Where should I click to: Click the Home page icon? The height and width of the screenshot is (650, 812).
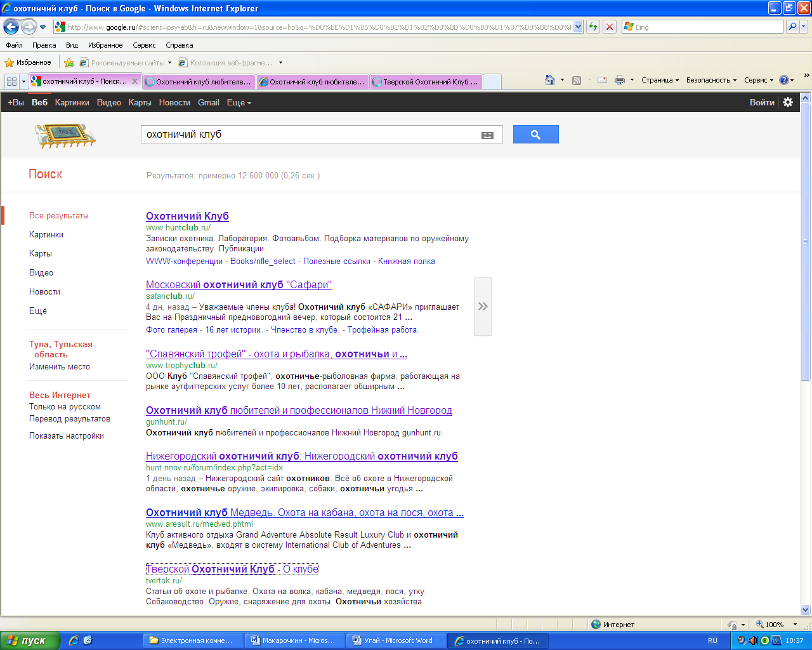[550, 80]
